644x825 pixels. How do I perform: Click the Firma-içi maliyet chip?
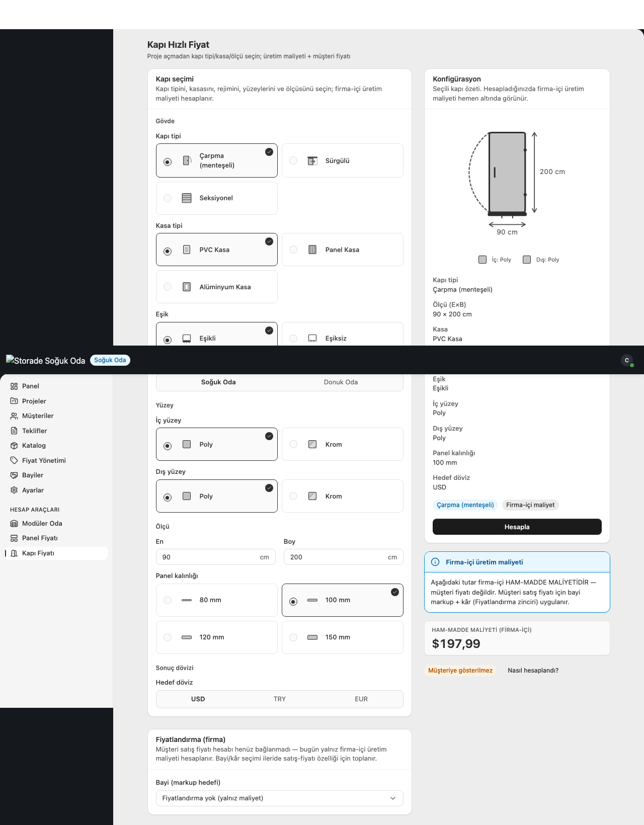pyautogui.click(x=530, y=505)
